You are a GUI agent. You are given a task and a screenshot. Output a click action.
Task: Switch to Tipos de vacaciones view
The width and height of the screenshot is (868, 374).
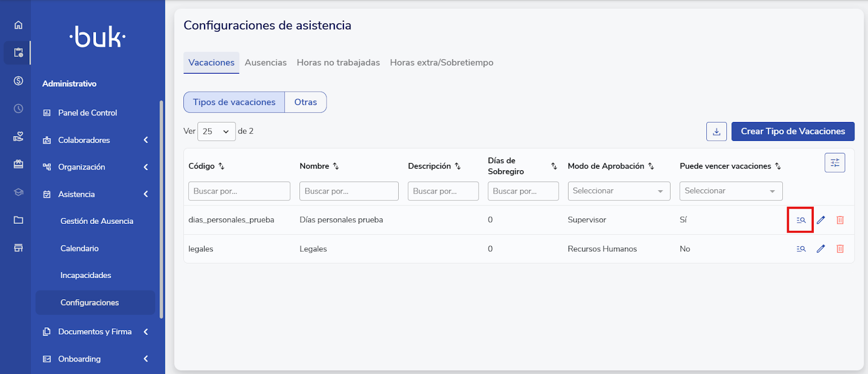234,102
